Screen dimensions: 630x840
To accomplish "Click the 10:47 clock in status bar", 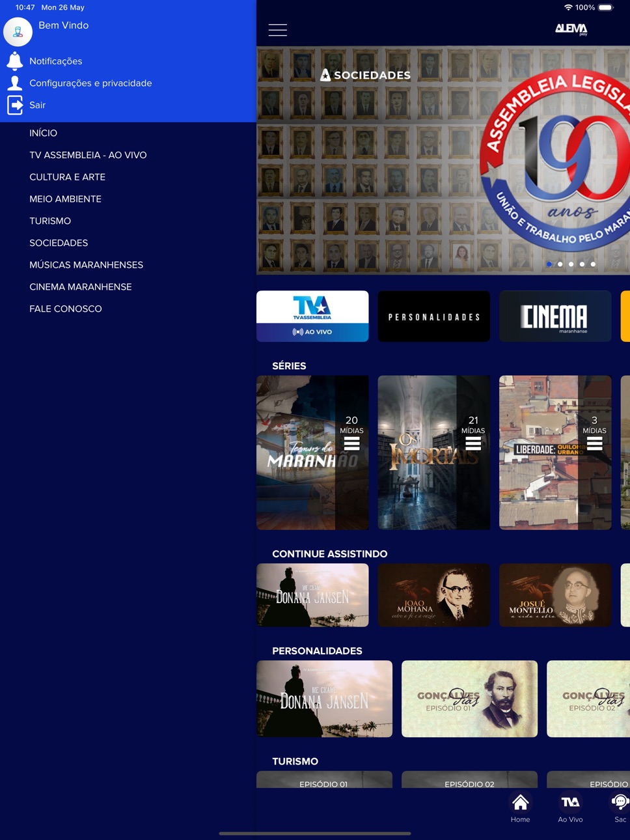I will coord(25,7).
